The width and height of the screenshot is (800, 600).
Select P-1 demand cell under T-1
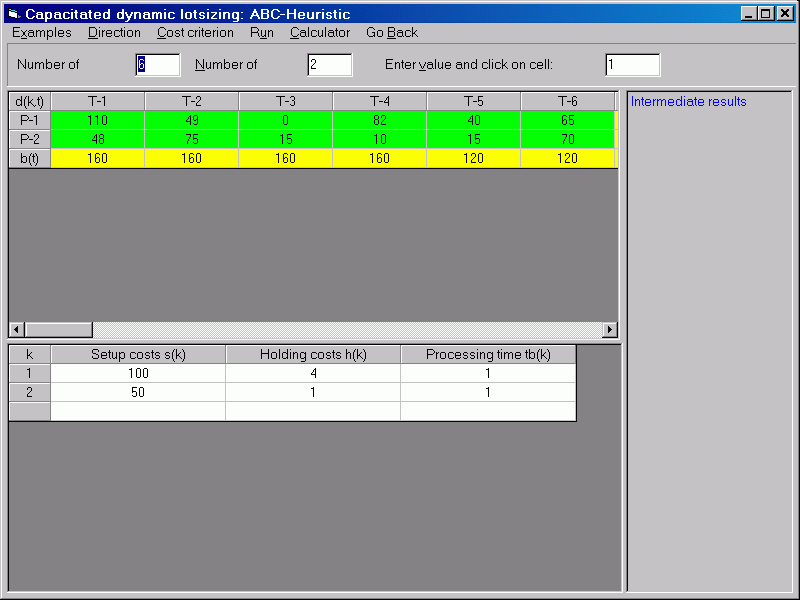(x=97, y=120)
